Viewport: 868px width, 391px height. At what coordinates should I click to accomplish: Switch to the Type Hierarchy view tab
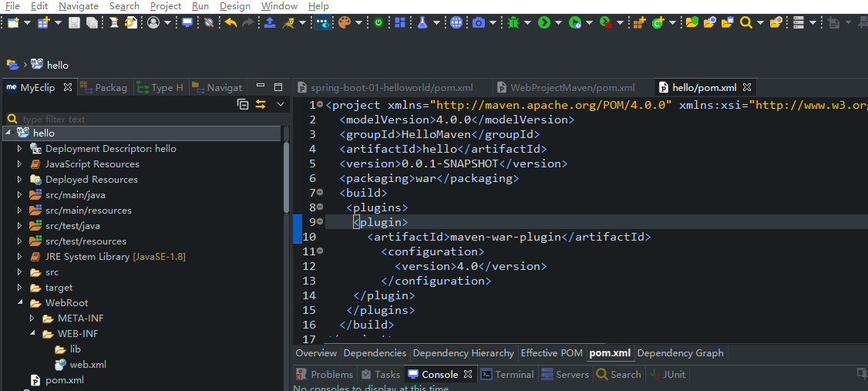tap(160, 87)
